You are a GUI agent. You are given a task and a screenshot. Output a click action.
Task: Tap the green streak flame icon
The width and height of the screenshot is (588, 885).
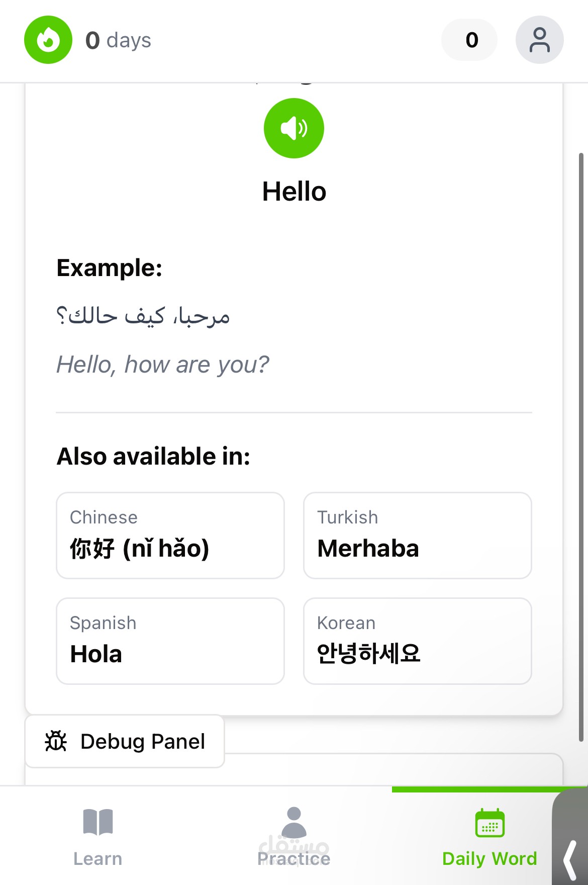[x=48, y=40]
